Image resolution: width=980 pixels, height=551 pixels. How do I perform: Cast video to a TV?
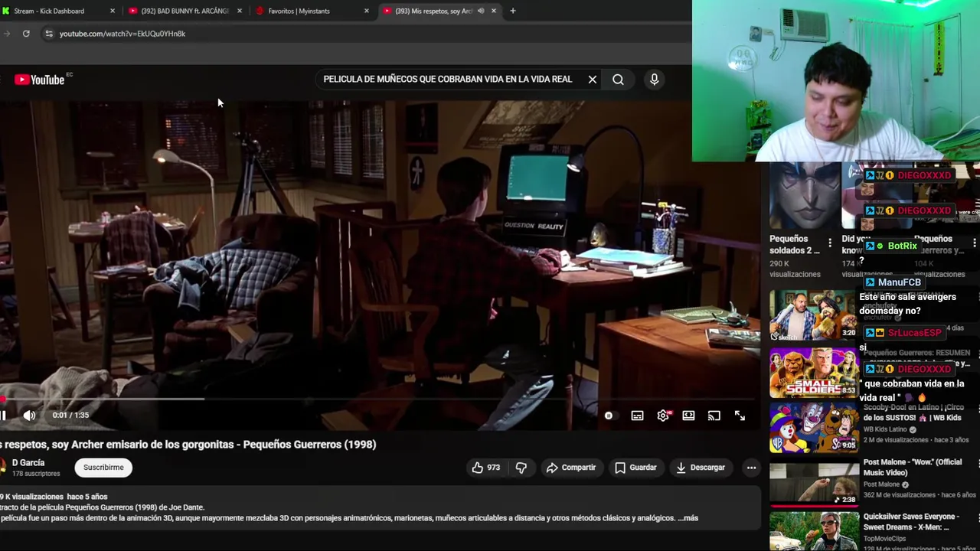point(714,416)
